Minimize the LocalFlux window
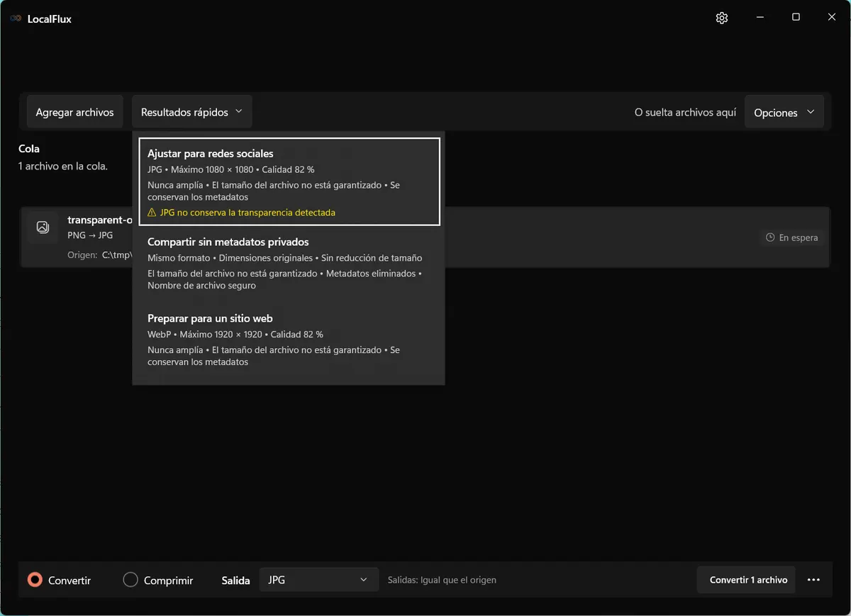This screenshot has height=616, width=851. click(760, 18)
